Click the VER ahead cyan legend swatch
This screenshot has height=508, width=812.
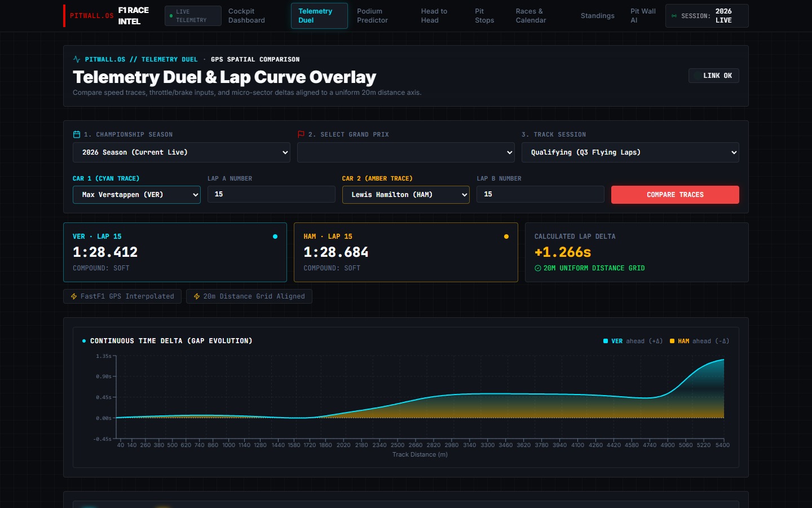click(x=606, y=341)
